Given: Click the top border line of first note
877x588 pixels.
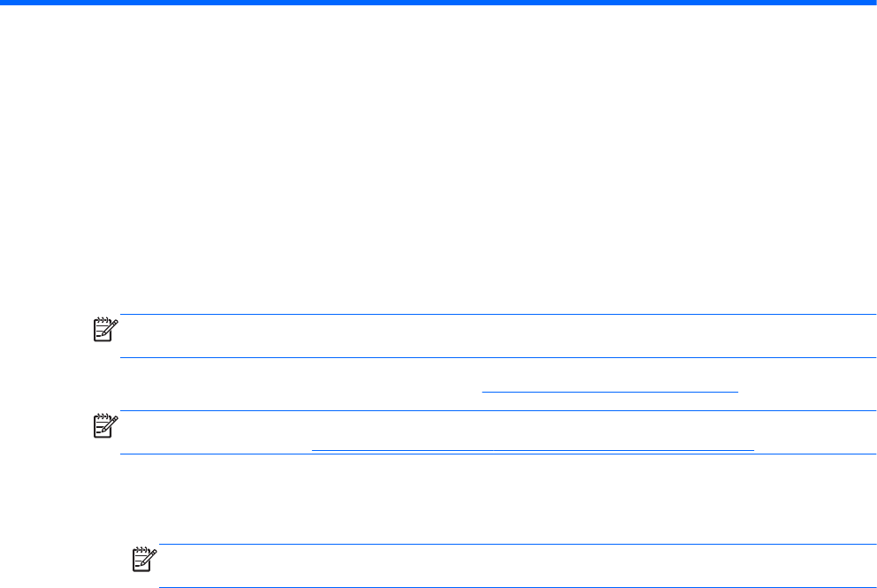Looking at the screenshot, I should point(495,314).
